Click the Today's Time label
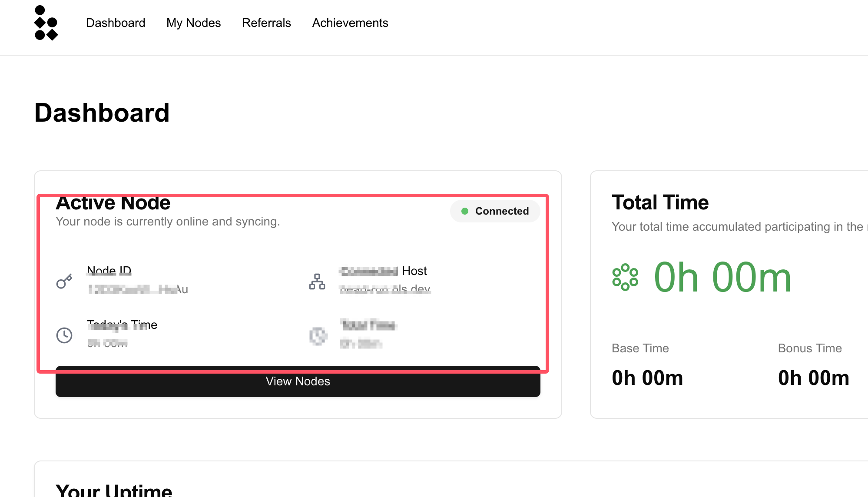 (122, 325)
